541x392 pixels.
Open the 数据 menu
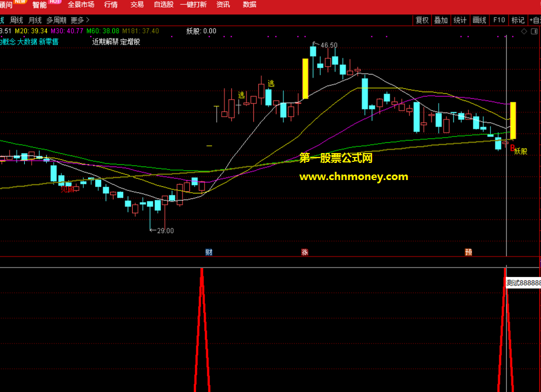[249, 4]
